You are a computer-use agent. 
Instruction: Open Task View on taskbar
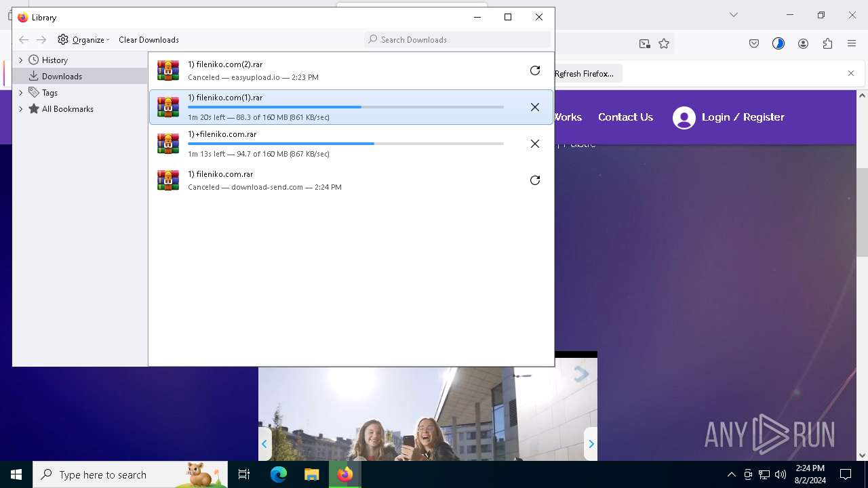point(244,474)
